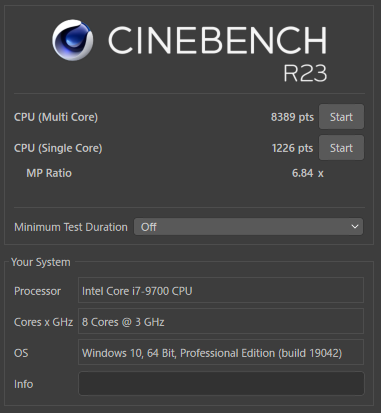Click into the Info text field
The image size is (381, 413).
pyautogui.click(x=221, y=384)
